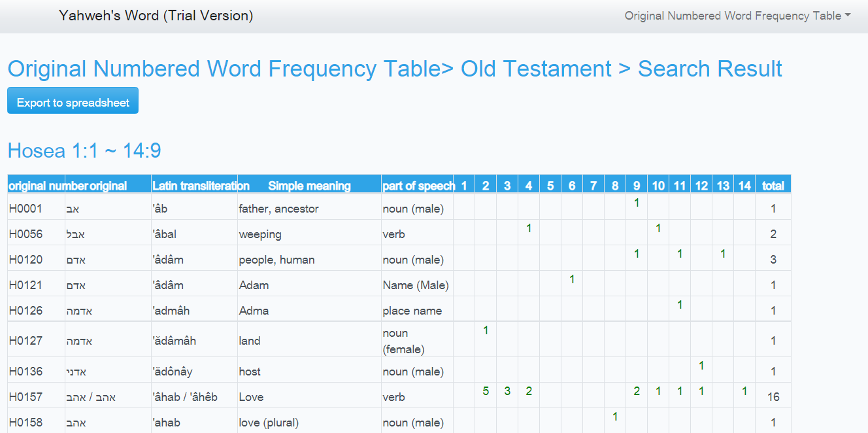868x433 pixels.
Task: Click Hebrew word אדני in H0136 row
Action: (x=75, y=372)
